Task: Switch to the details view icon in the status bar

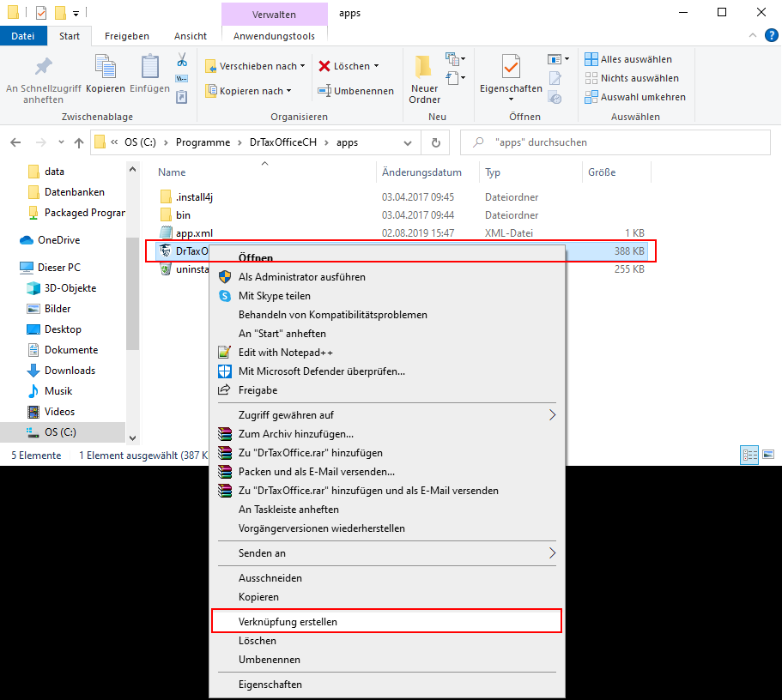Action: point(749,455)
